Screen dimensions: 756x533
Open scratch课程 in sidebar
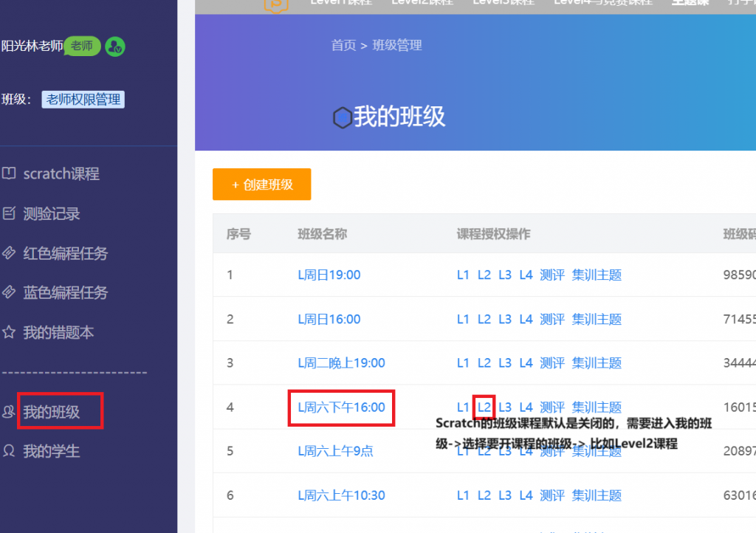click(x=61, y=173)
